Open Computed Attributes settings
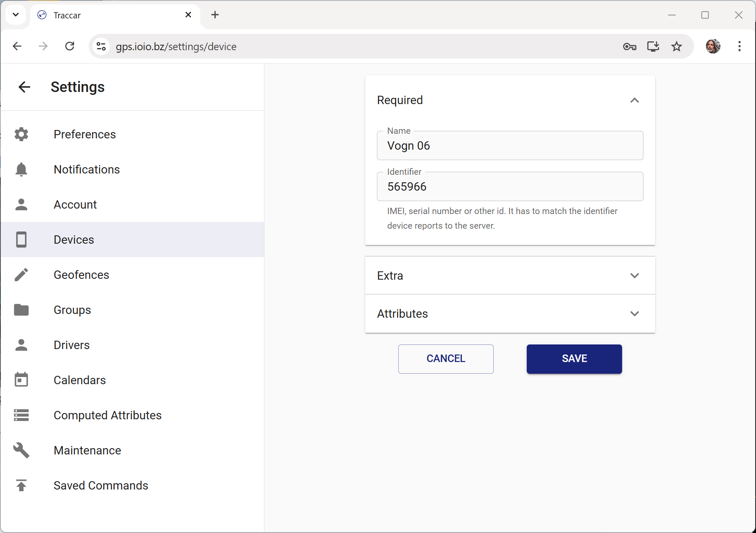Image resolution: width=756 pixels, height=533 pixels. 108,415
